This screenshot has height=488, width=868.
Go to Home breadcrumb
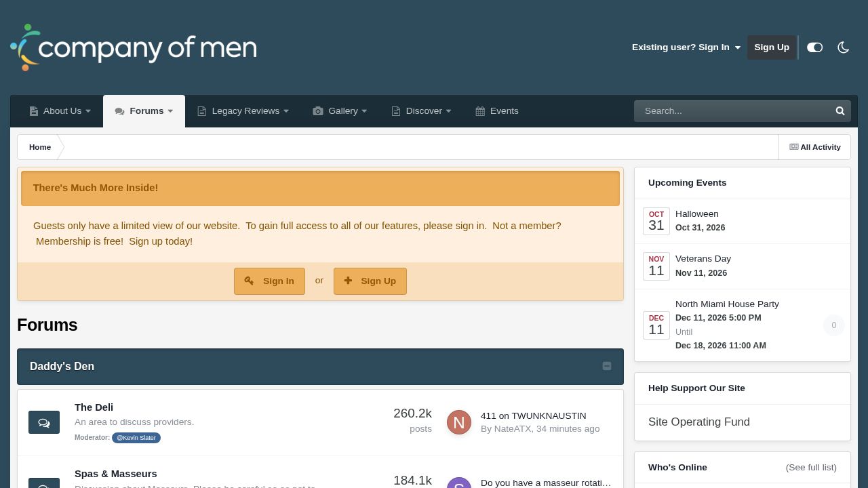pos(40,147)
